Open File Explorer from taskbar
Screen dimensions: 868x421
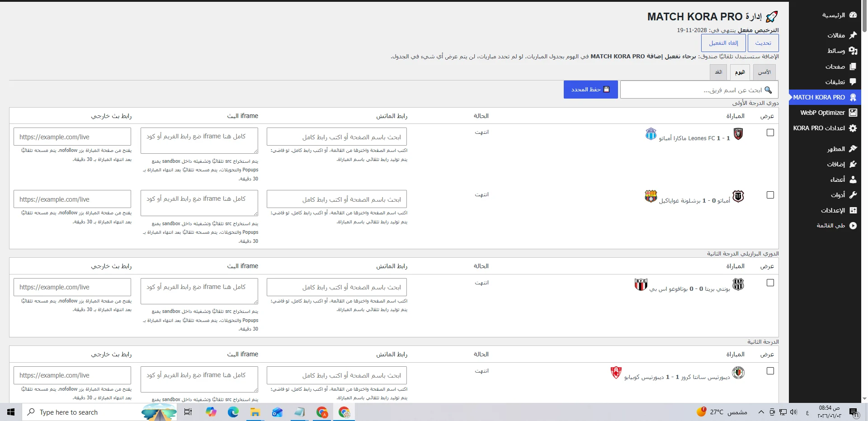pos(255,412)
